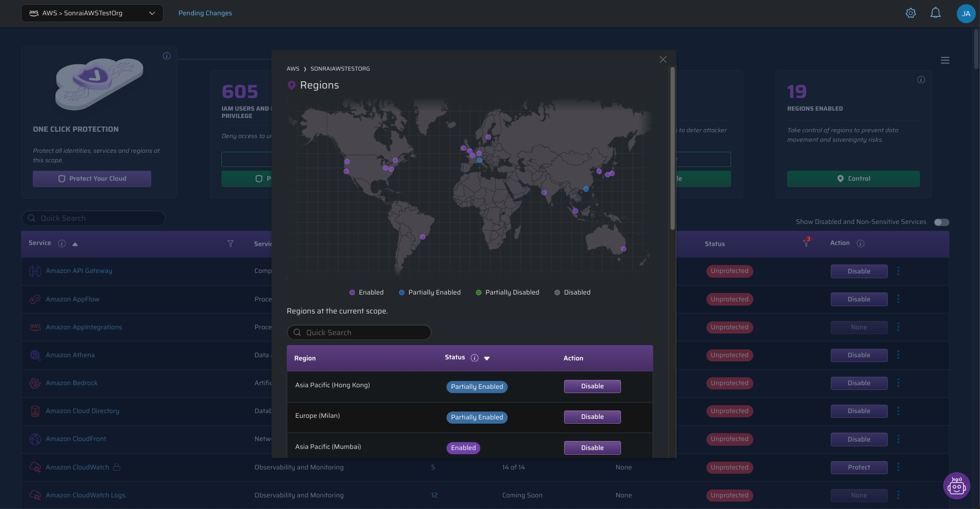Open Amazon CloudWatch Logs link

pyautogui.click(x=85, y=495)
